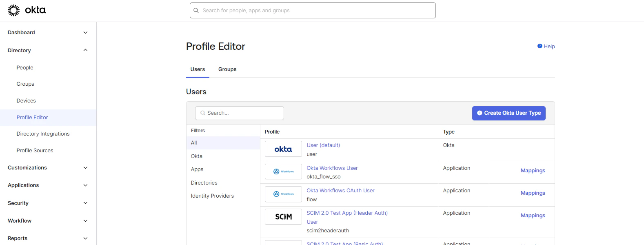The width and height of the screenshot is (644, 245).
Task: Click the Reports menu label
Action: point(18,238)
